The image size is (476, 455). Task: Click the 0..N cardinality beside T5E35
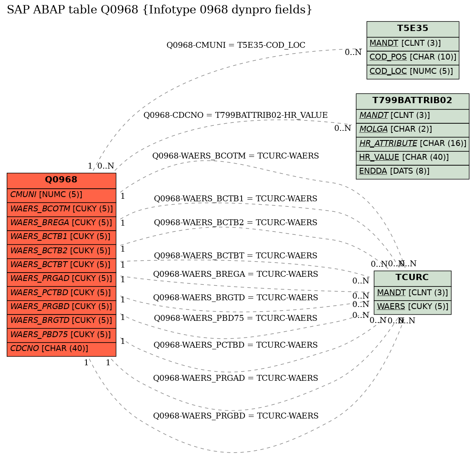click(x=353, y=52)
